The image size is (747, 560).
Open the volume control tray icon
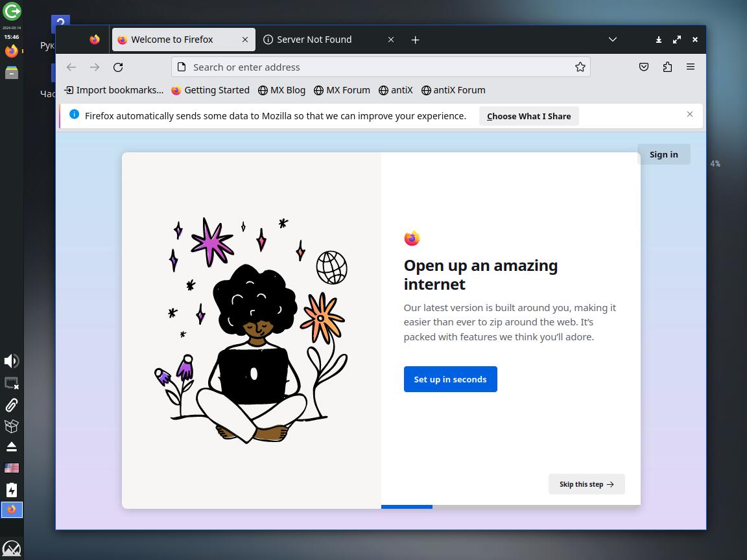[x=12, y=361]
